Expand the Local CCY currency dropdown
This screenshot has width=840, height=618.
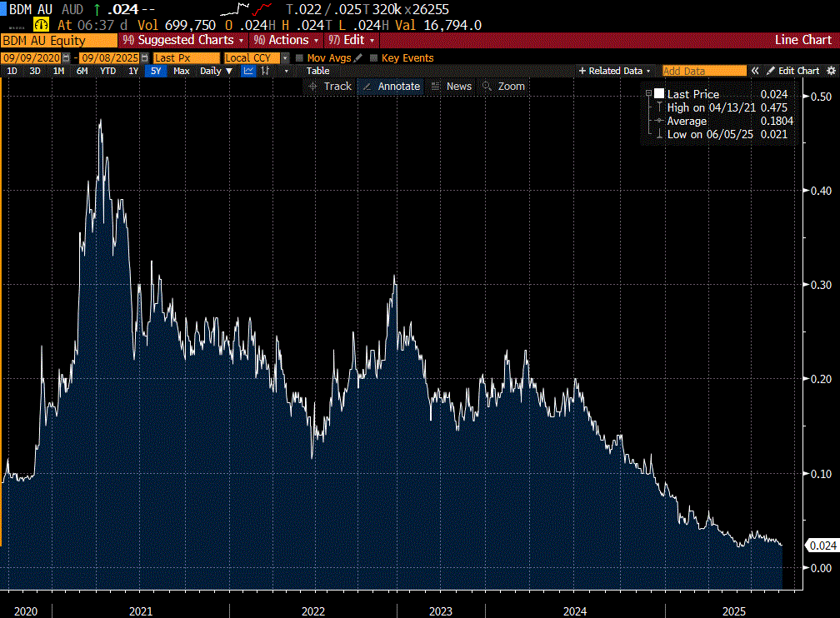click(x=285, y=57)
